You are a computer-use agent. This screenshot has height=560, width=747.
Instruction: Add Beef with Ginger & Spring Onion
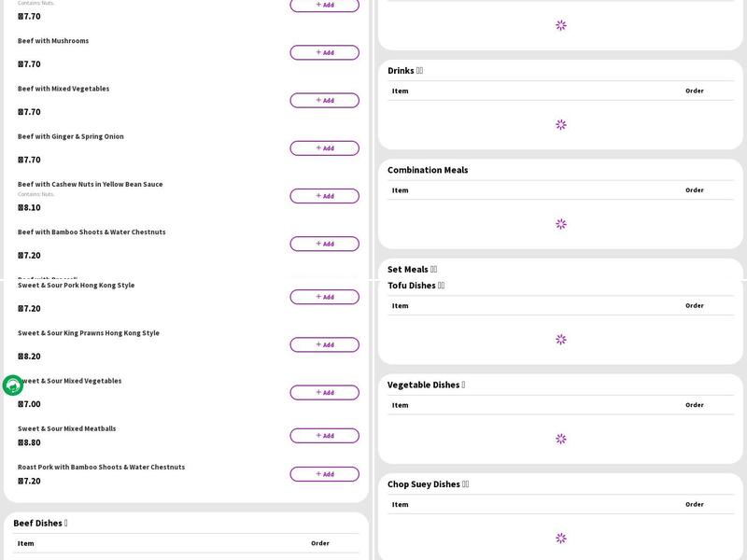pyautogui.click(x=324, y=148)
